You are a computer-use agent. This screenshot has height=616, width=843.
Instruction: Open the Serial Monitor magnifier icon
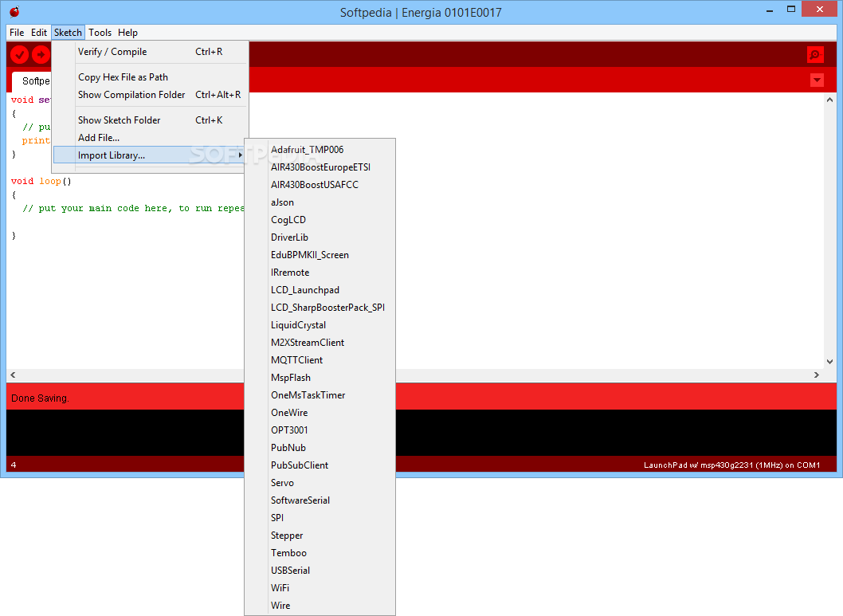coord(816,54)
